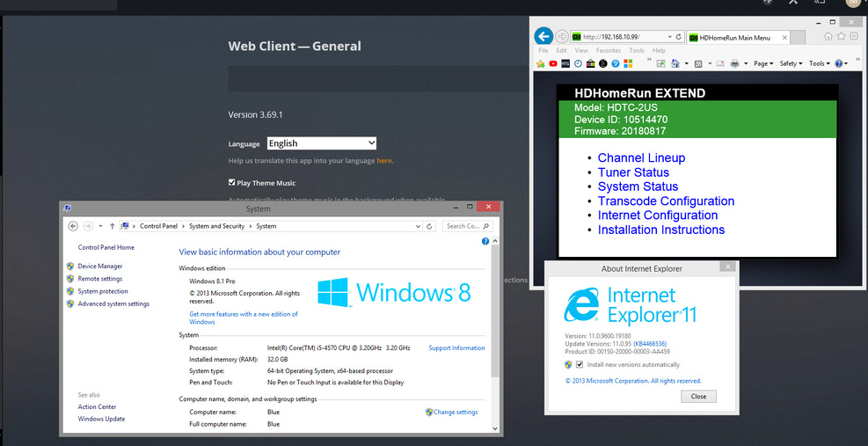The image size is (868, 446).
Task: Open the Help menu in Internet Explorer
Action: pyautogui.click(x=659, y=50)
